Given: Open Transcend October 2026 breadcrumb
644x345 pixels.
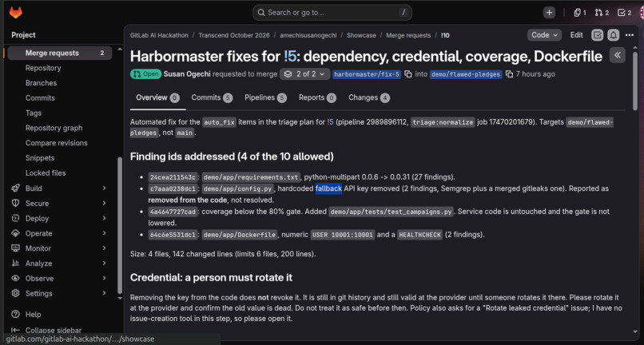Looking at the screenshot, I should [x=234, y=35].
